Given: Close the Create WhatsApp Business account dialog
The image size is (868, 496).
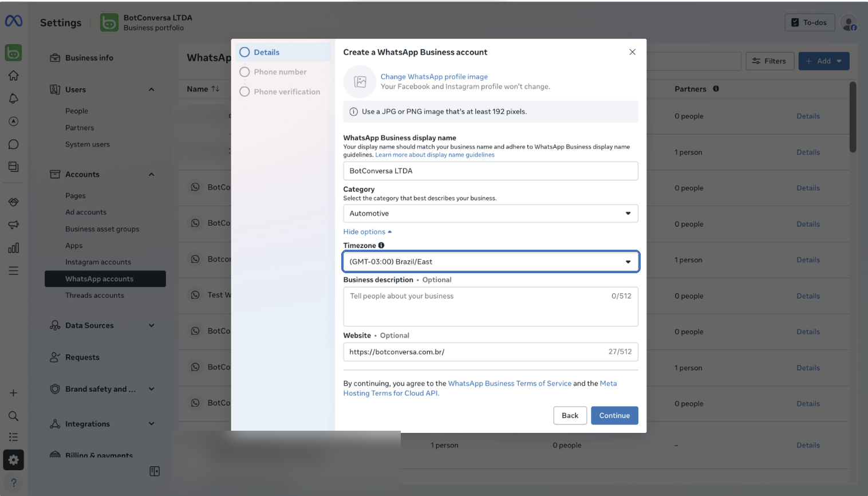Looking at the screenshot, I should (632, 52).
